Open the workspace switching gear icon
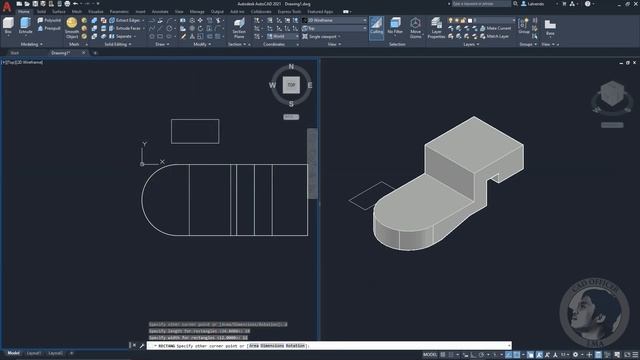The width and height of the screenshot is (640, 360). tap(575, 355)
